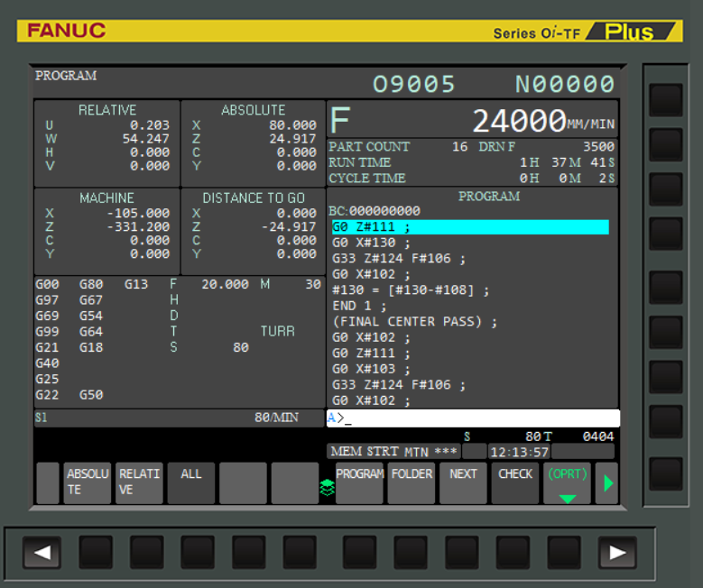
Task: Click the hardware key beneath RELATIVE soft key
Action: pos(147,553)
